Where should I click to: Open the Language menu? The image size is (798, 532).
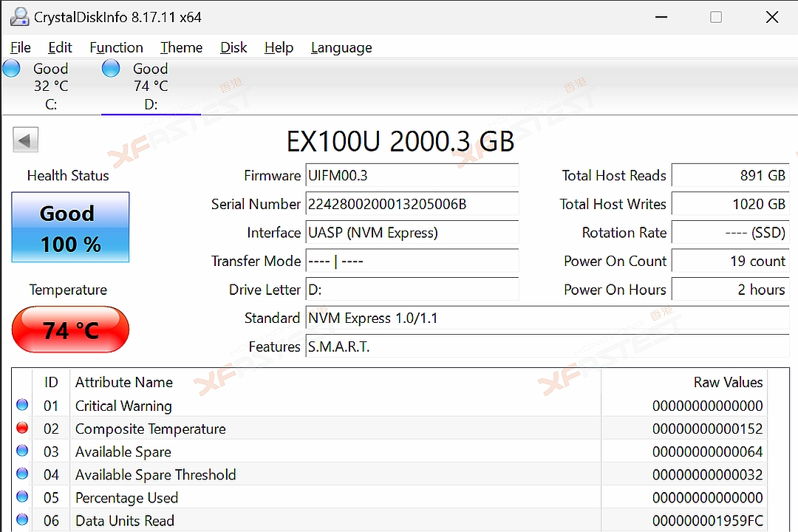click(341, 47)
